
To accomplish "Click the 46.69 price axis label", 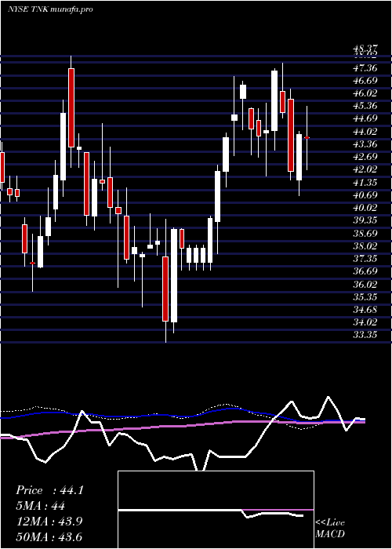I will pyautogui.click(x=365, y=81).
